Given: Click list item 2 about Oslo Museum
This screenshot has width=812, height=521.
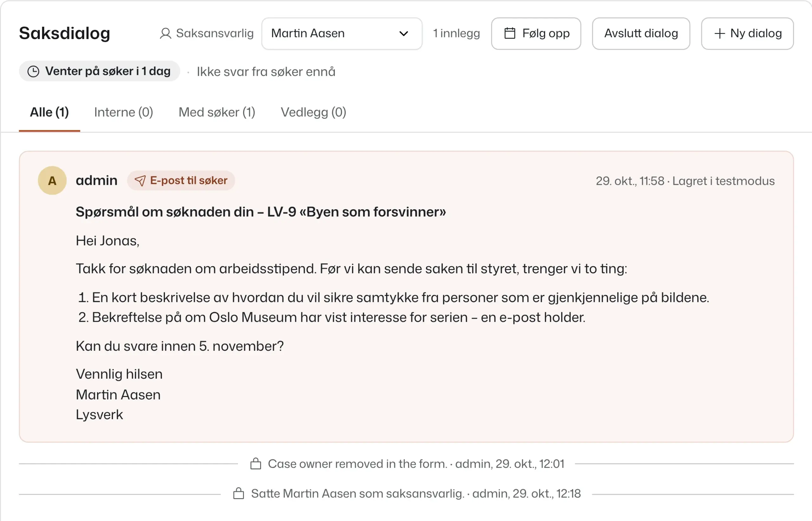Looking at the screenshot, I should pyautogui.click(x=331, y=317).
